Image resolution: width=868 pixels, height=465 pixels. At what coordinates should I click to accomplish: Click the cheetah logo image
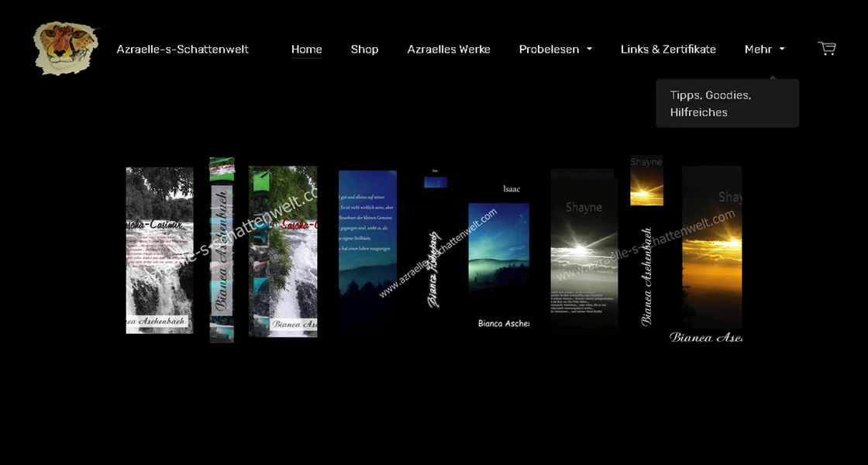click(66, 48)
